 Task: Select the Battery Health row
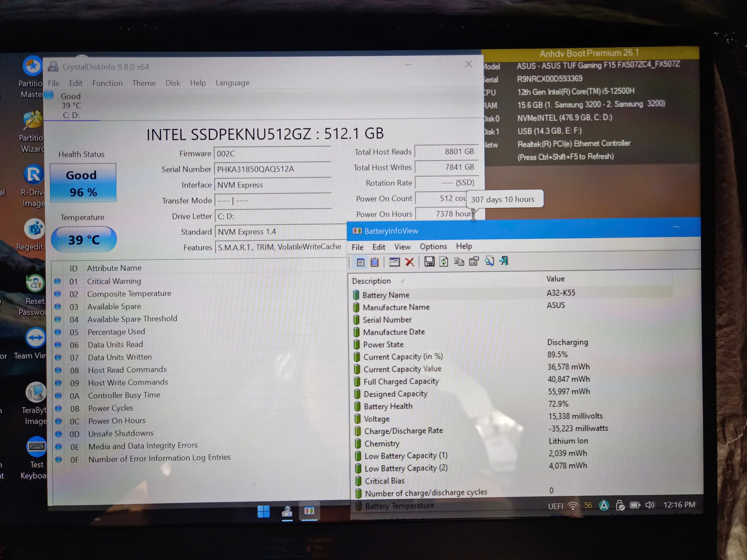[x=513, y=405]
